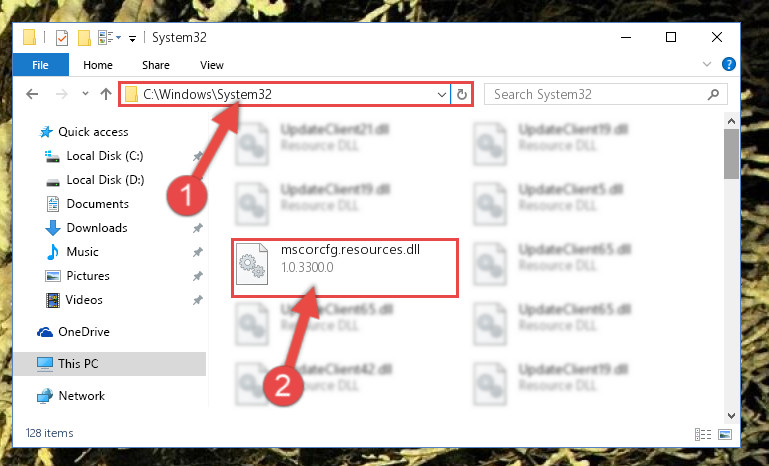Click the Back navigation arrow
Viewport: 769px width, 466px height.
point(32,94)
